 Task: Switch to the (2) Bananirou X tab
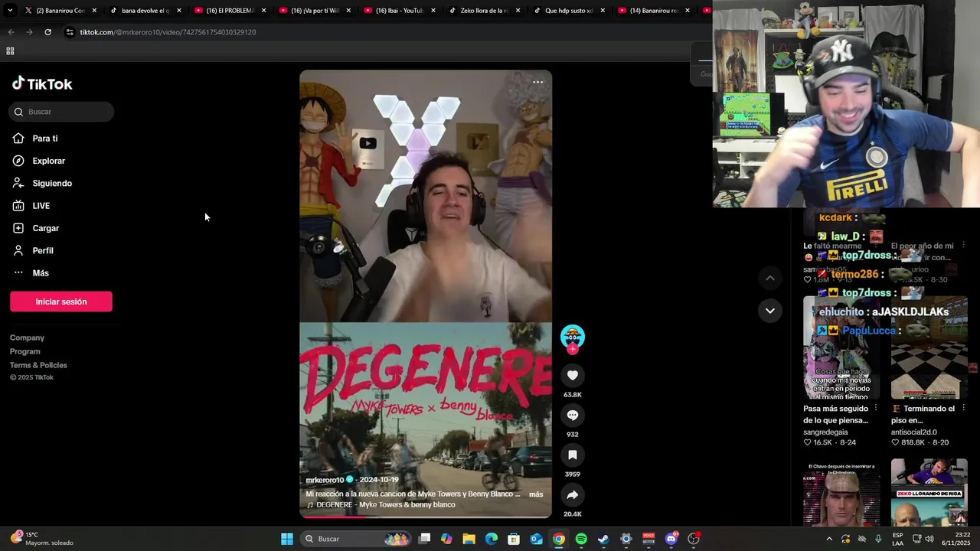tap(60, 11)
